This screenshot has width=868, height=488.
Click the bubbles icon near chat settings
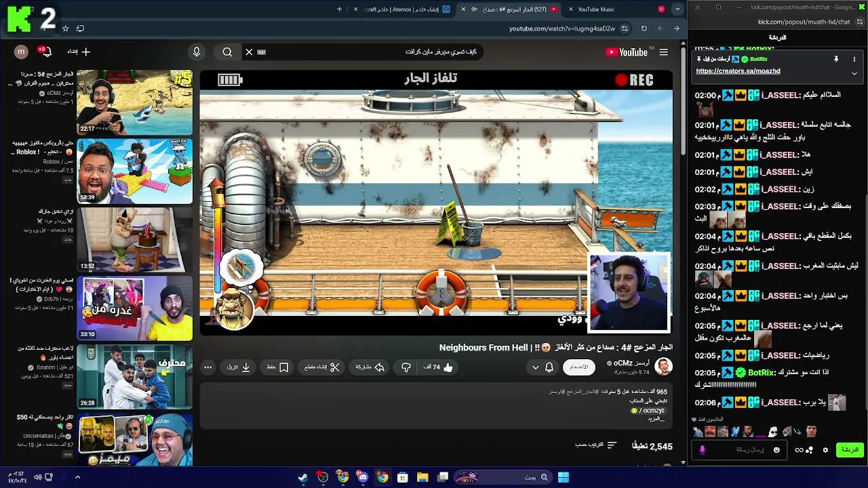809,450
